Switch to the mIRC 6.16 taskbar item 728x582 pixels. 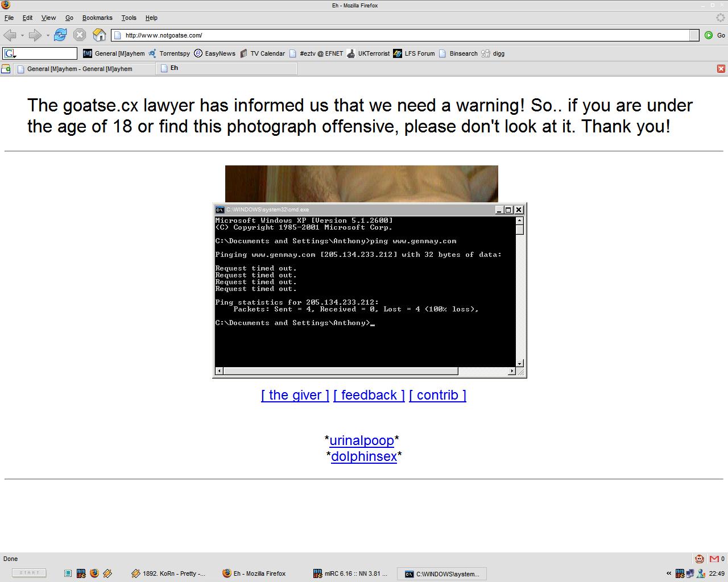point(351,573)
